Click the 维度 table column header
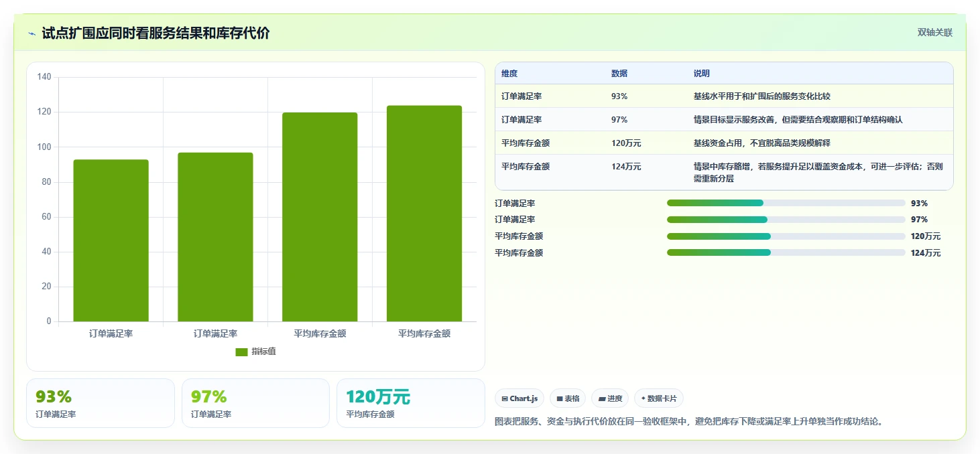 pyautogui.click(x=509, y=74)
